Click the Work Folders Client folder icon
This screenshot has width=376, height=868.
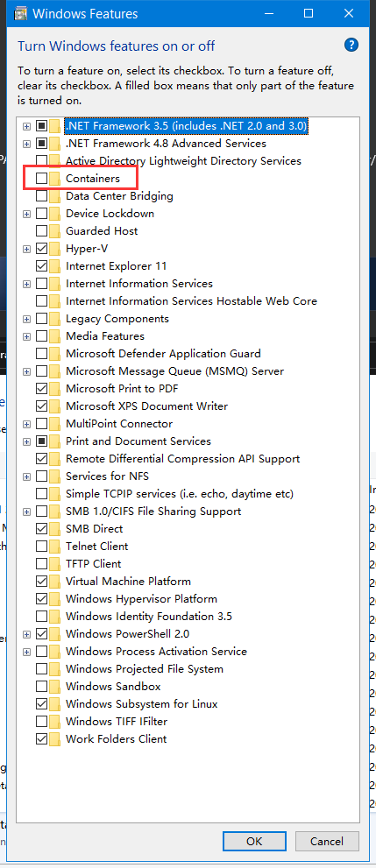[x=55, y=739]
